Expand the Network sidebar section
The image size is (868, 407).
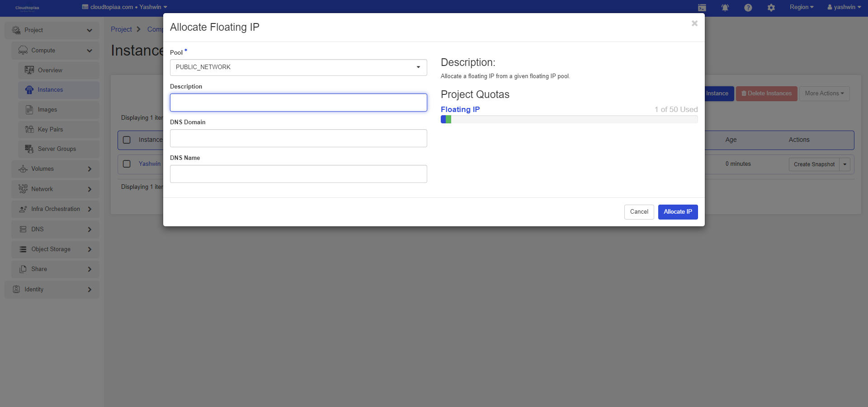coord(55,189)
